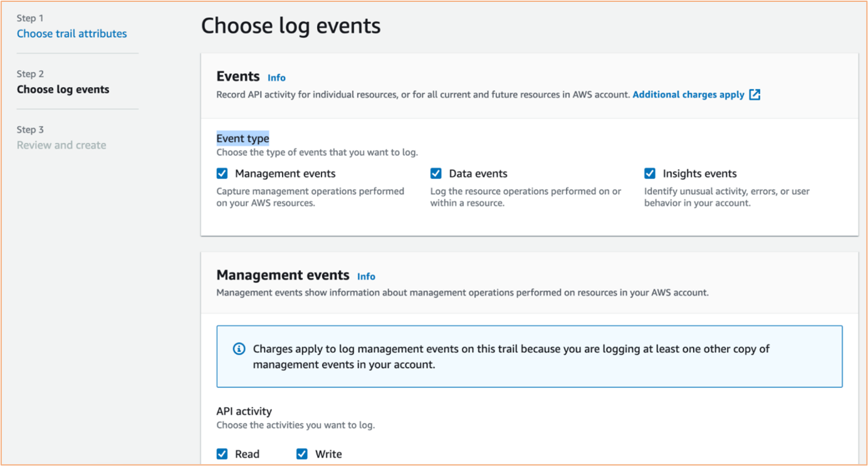Uncheck the Data events checkbox
The width and height of the screenshot is (868, 466).
pyautogui.click(x=436, y=173)
